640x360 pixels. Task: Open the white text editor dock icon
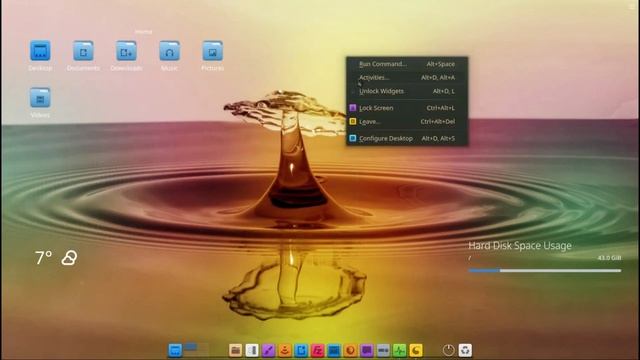(x=252, y=350)
